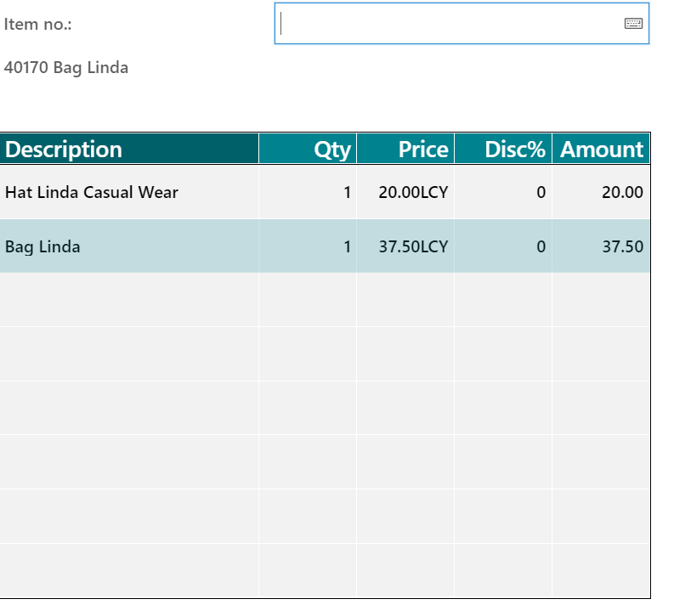674x616 pixels.
Task: Click the 20.00 amount cell
Action: click(622, 193)
